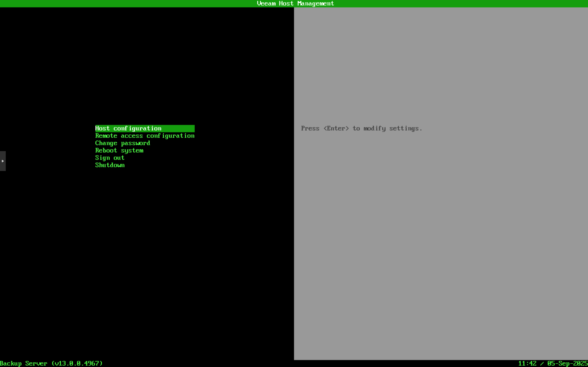Click the word 'password' in the Change password row

point(135,143)
